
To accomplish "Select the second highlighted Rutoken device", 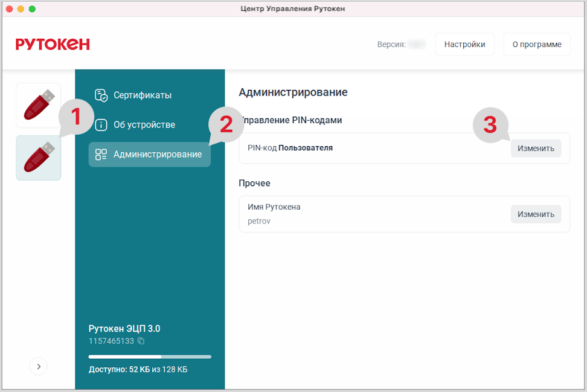I will 38,158.
